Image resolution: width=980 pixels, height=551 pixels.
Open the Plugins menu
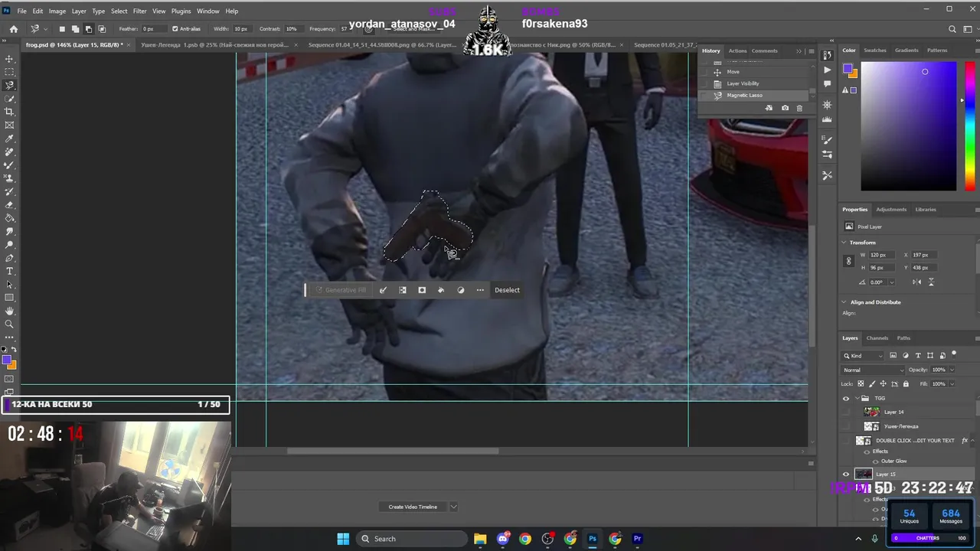181,11
